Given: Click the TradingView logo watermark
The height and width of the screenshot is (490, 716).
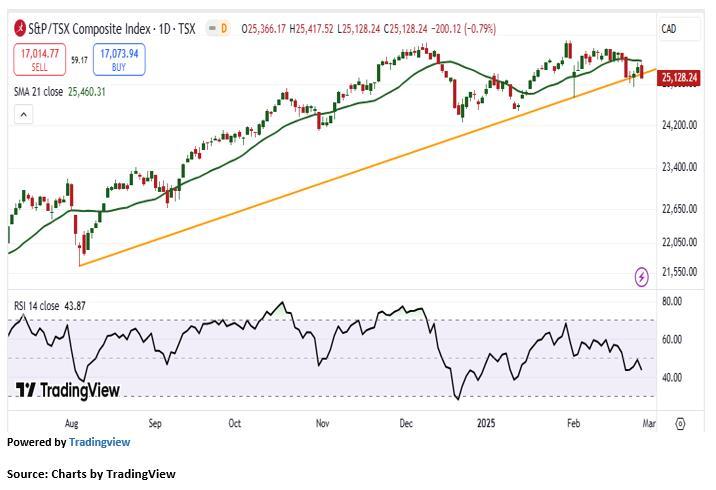Looking at the screenshot, I should pos(67,390).
